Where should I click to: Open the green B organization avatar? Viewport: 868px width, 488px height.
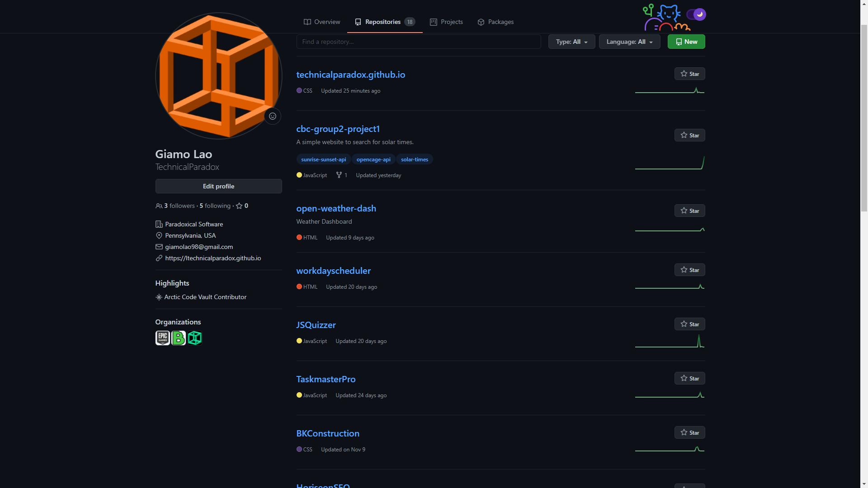[179, 338]
